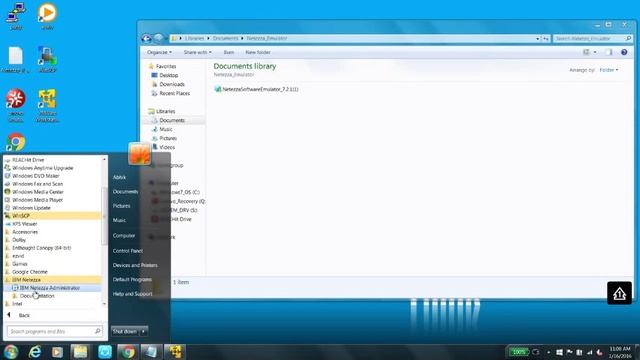
Task: Open the orange play-button media player desktop shortcut
Action: (47, 16)
